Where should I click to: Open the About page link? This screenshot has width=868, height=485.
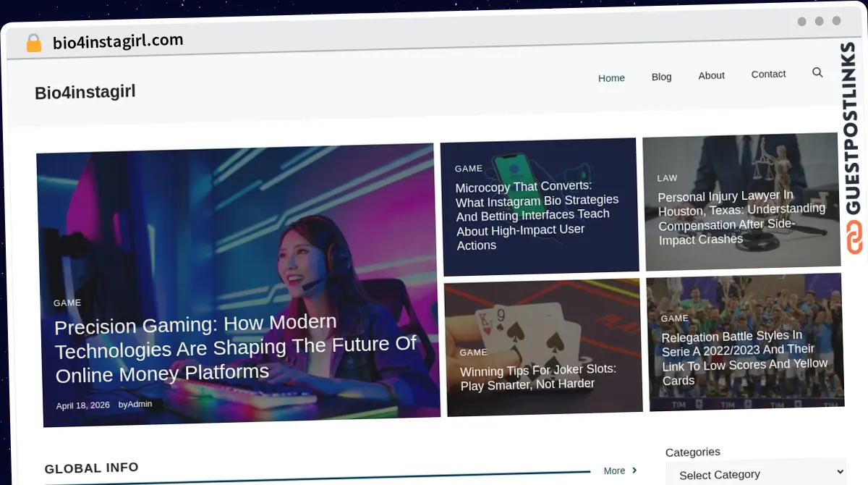[711, 75]
